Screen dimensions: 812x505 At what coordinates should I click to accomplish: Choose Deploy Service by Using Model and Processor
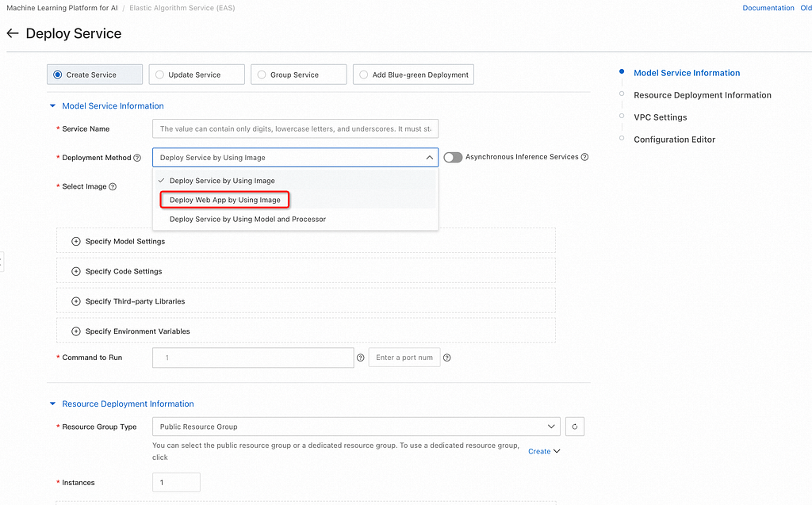point(296,219)
